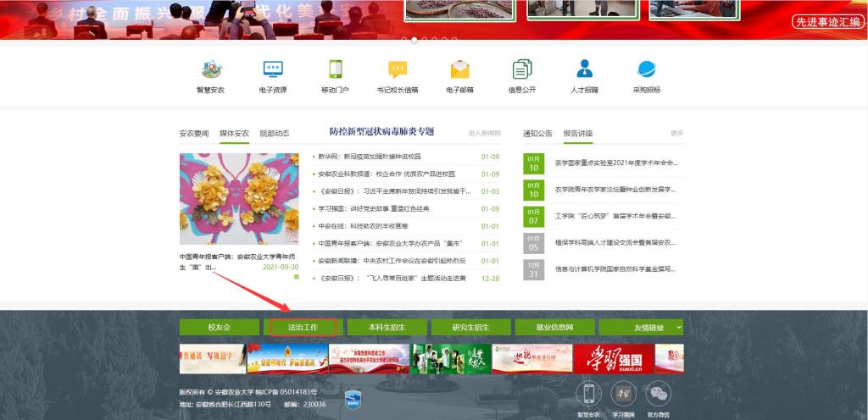
Task: Open the 智慧安农 map icon
Action: 210,69
